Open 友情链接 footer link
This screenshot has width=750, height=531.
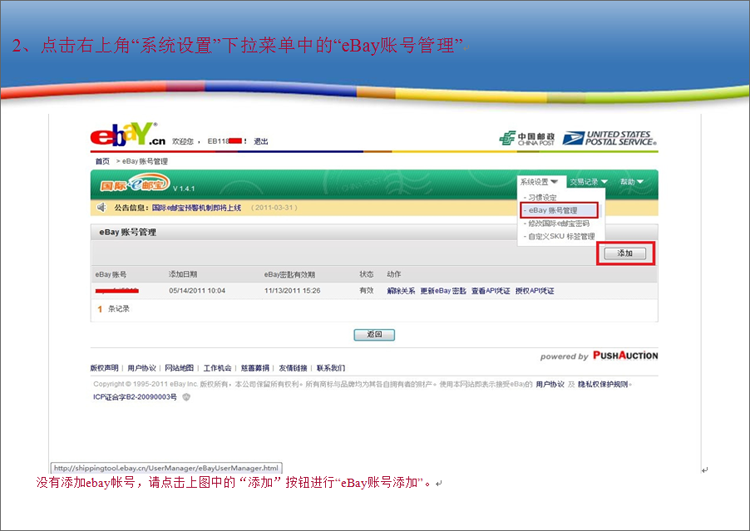click(293, 368)
